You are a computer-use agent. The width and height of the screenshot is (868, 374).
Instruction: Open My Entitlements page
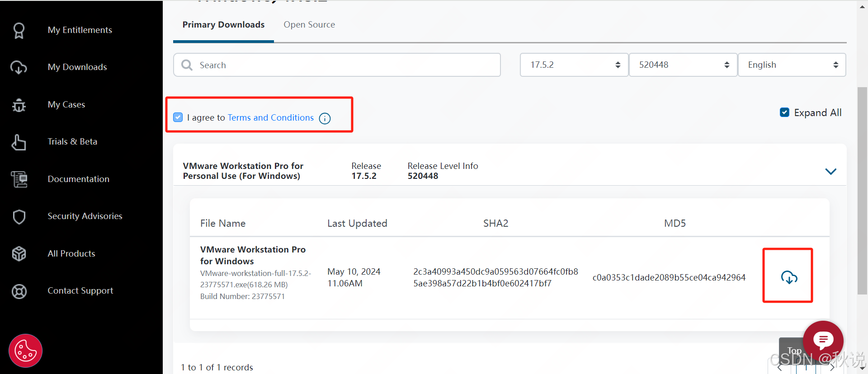coord(80,30)
